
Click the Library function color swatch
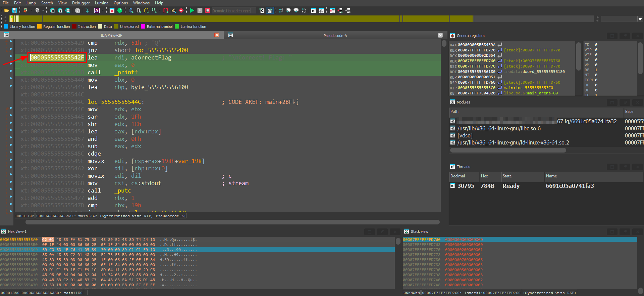pos(6,27)
